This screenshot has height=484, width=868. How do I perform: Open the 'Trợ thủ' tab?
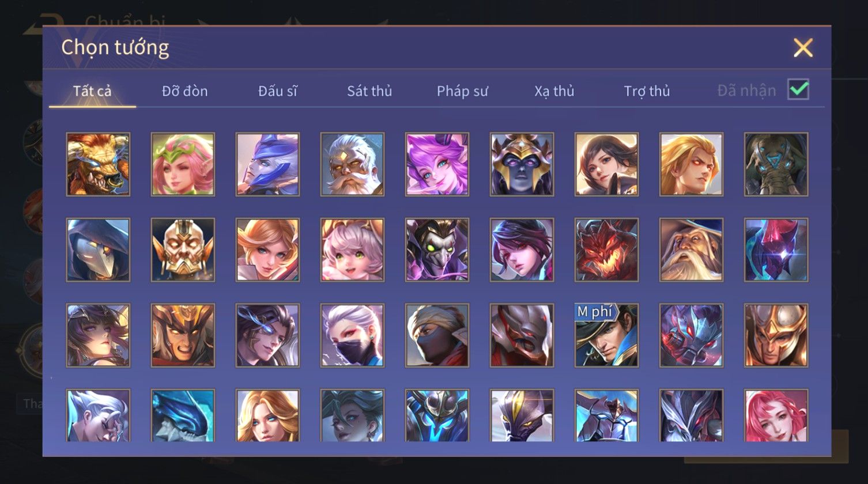click(x=647, y=91)
